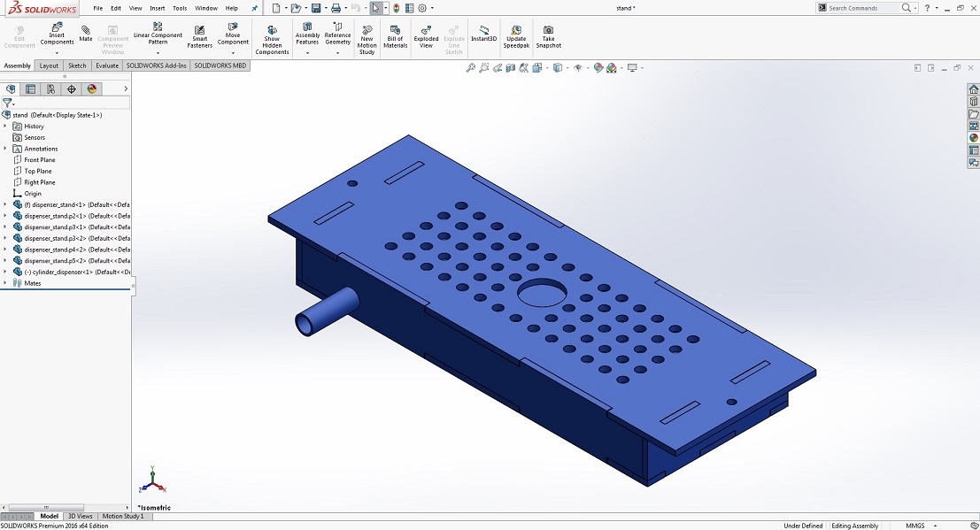Select Move Component tool

click(x=233, y=34)
